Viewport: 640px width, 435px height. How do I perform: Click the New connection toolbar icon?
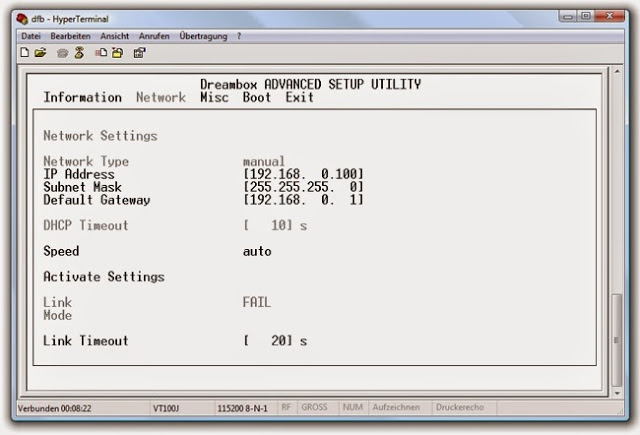(x=25, y=53)
